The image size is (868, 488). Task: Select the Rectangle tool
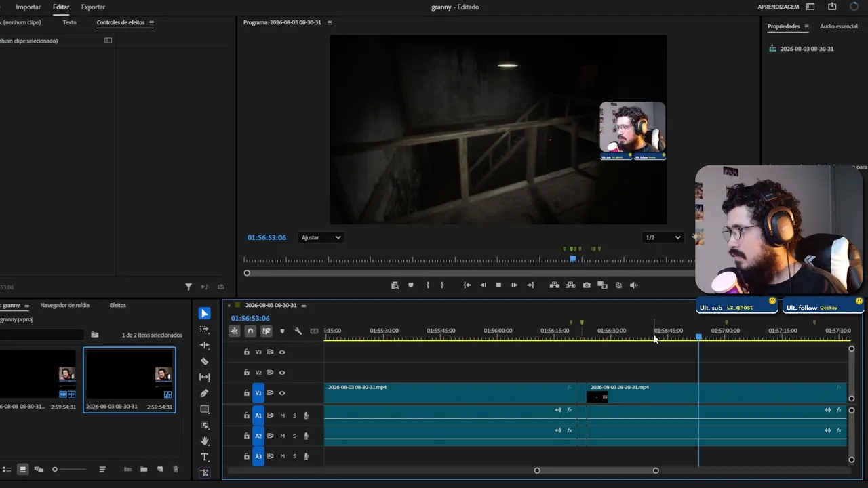point(204,409)
